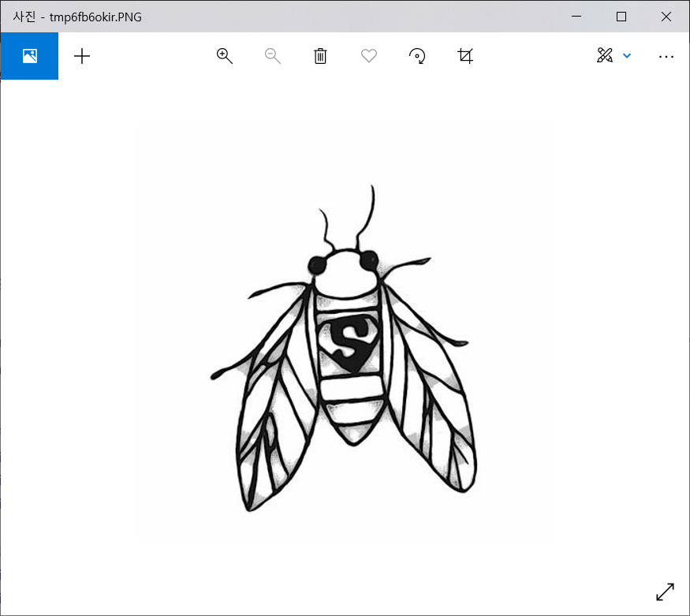
Task: Open image editing via the brush-pen icon
Action: [x=606, y=56]
